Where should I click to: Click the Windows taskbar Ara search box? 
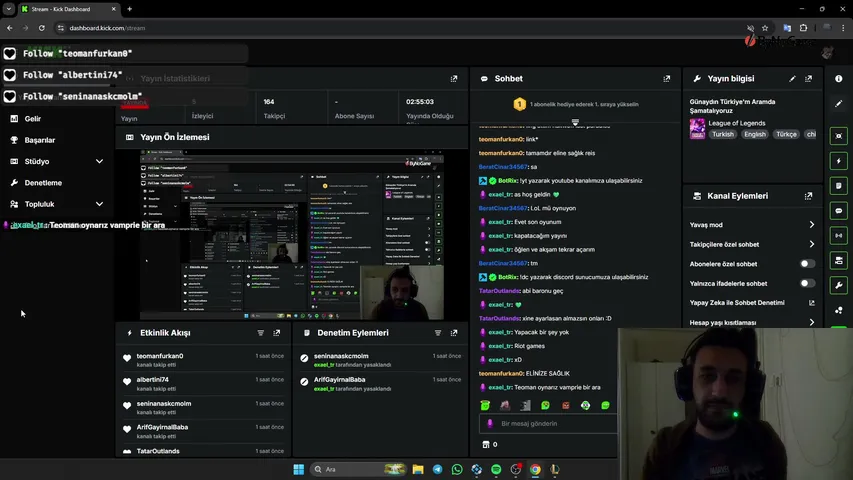(x=358, y=469)
